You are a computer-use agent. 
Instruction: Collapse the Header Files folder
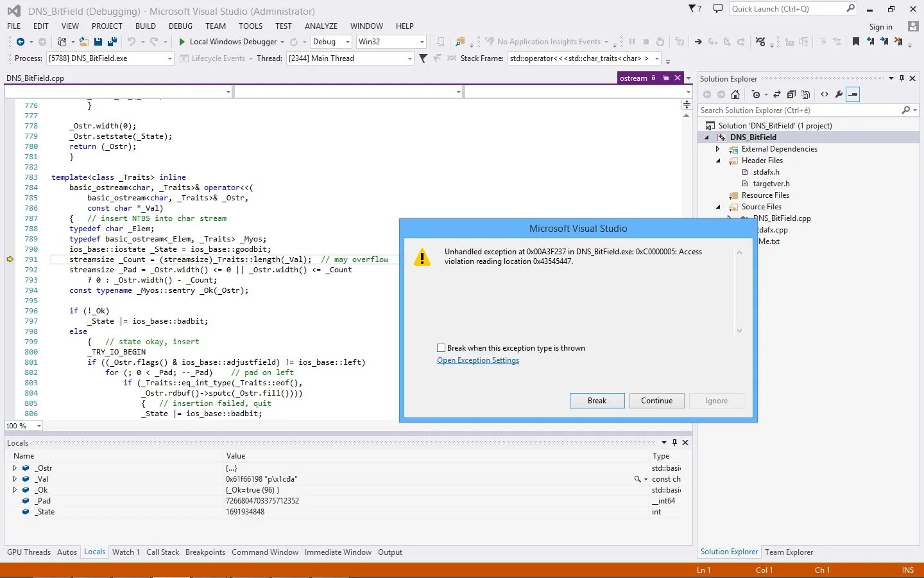(718, 161)
